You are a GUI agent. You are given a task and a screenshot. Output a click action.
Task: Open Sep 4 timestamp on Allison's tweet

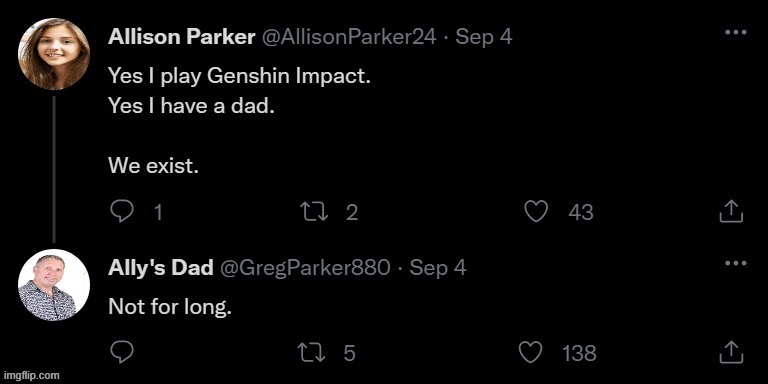coord(484,37)
